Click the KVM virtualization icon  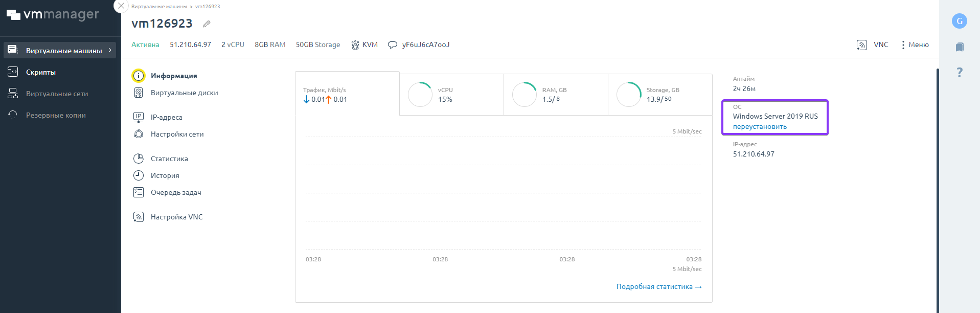355,45
